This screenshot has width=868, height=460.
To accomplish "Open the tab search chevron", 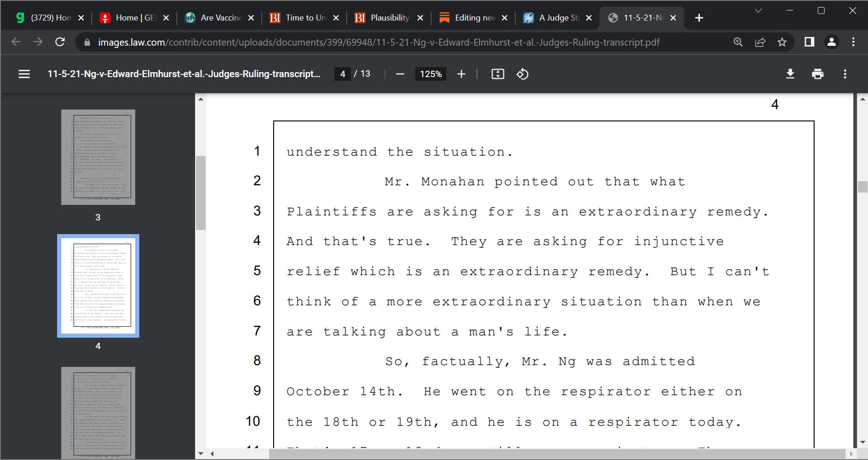I will tap(758, 10).
